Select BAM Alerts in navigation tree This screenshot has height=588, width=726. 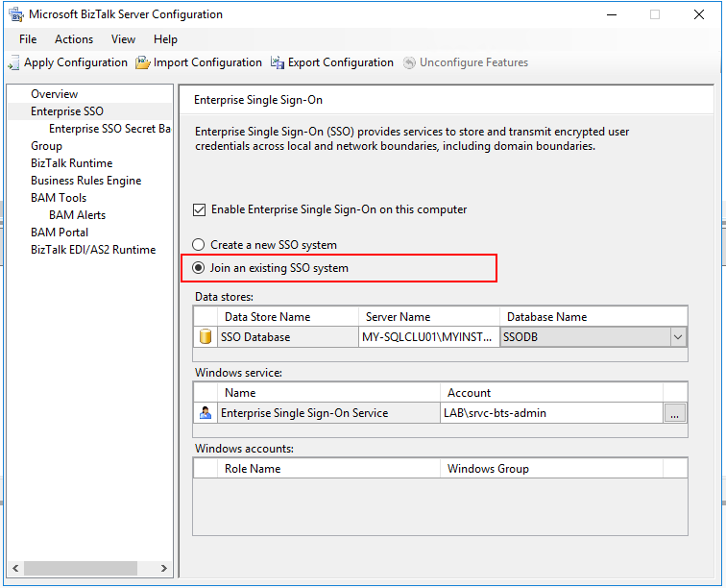pyautogui.click(x=78, y=215)
